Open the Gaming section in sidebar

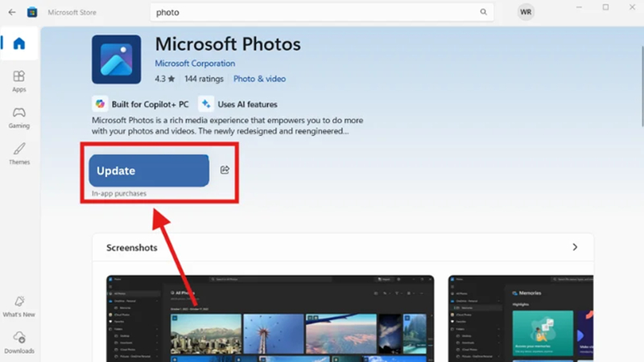tap(19, 117)
